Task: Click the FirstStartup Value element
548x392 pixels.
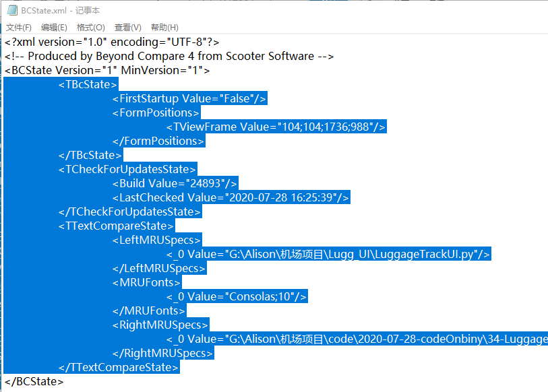Action: 189,98
